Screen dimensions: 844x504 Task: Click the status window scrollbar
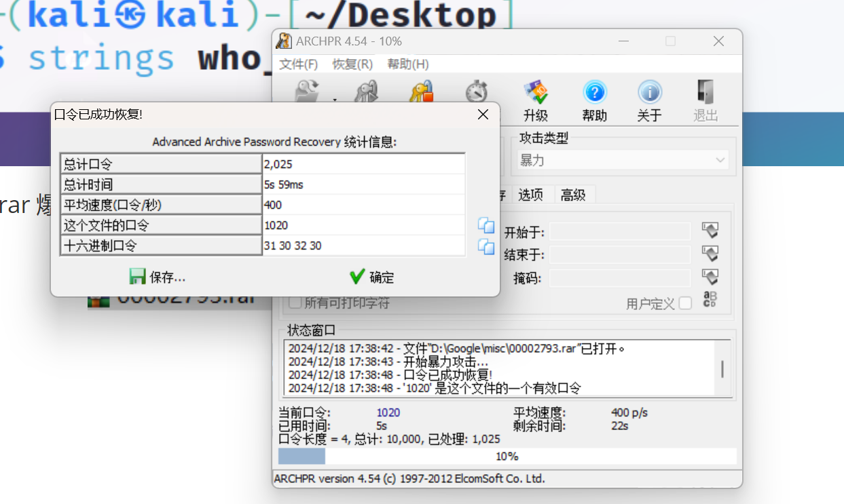[x=722, y=368]
